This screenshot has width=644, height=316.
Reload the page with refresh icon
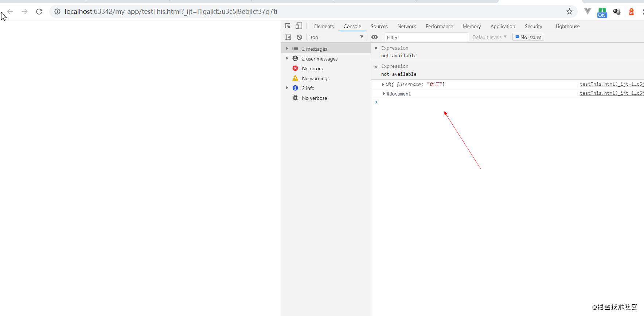pos(39,12)
